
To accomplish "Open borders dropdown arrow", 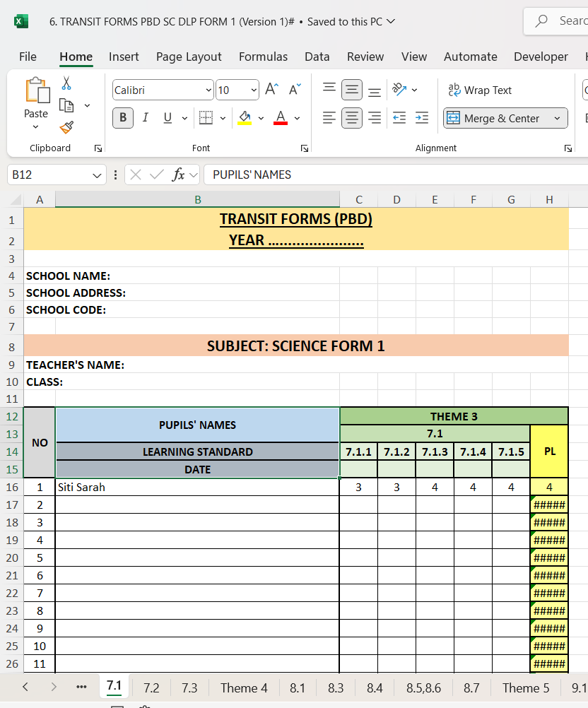I will click(x=223, y=118).
